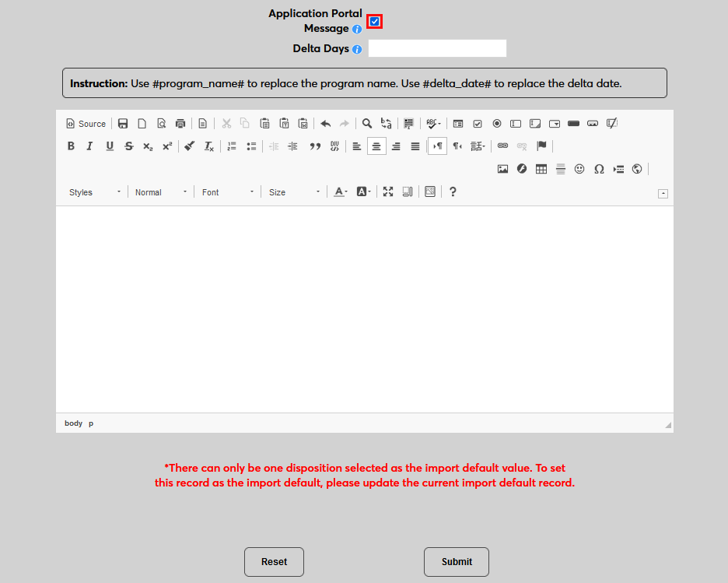Select Paste as plain text
The height and width of the screenshot is (583, 728).
[284, 124]
